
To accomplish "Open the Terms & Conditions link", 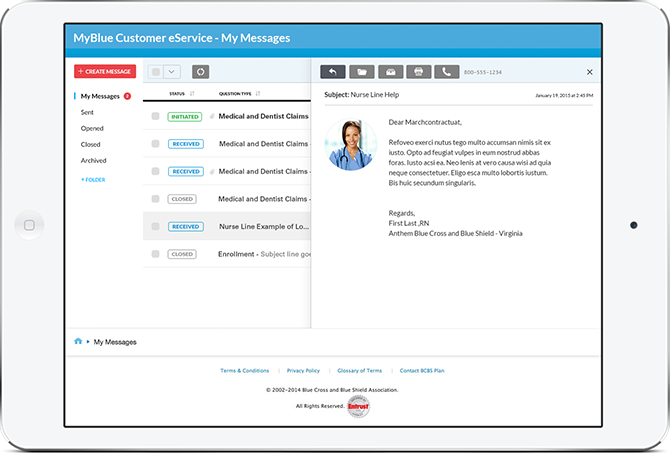I will click(245, 371).
